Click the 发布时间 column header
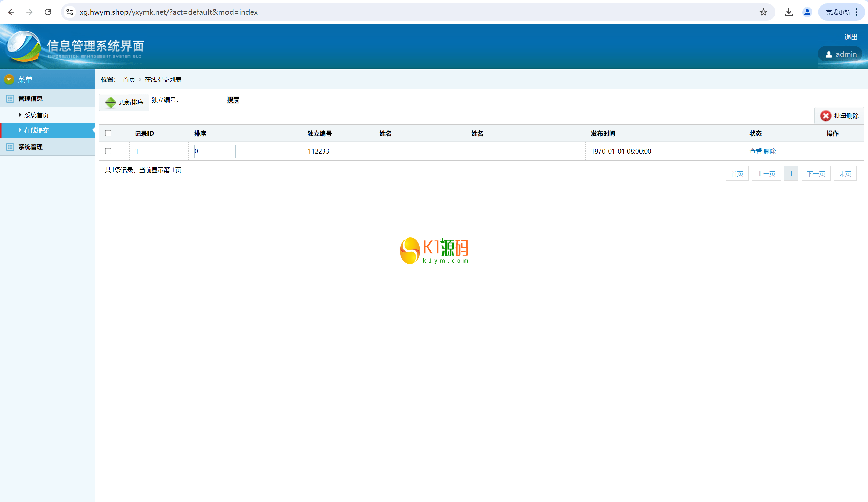Screen dimensions: 868x502 603,133
